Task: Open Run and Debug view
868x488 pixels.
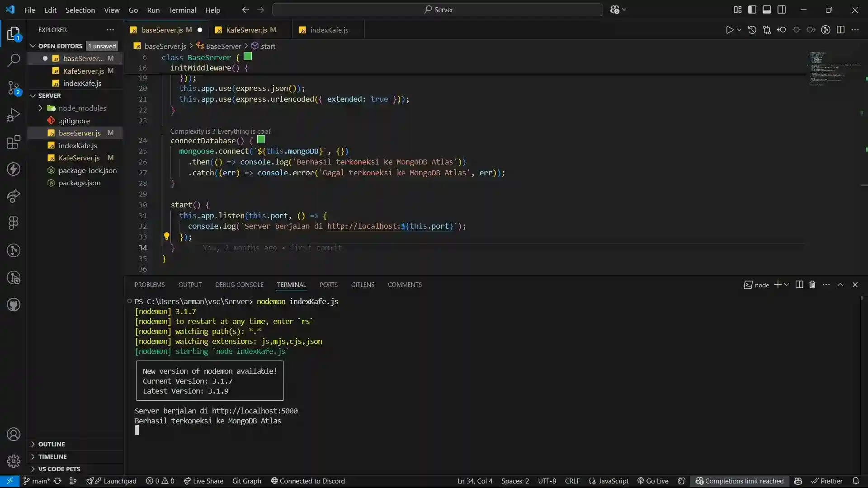Action: pos(14,115)
